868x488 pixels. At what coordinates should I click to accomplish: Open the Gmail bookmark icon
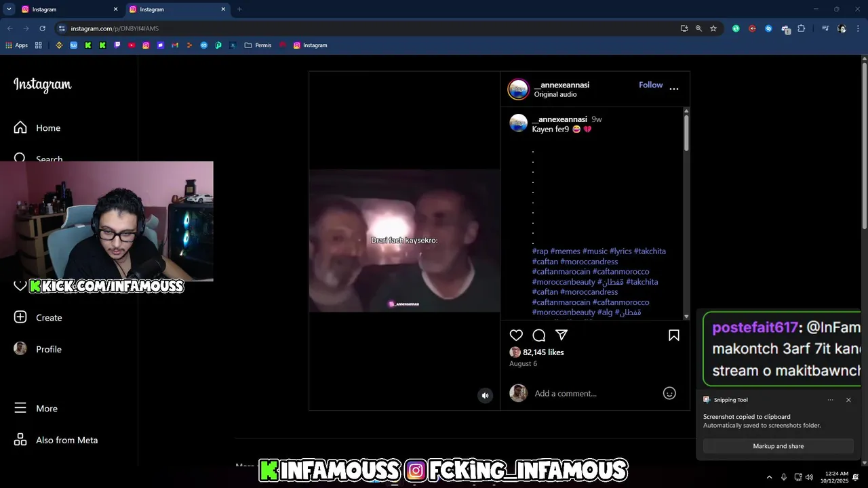click(175, 45)
